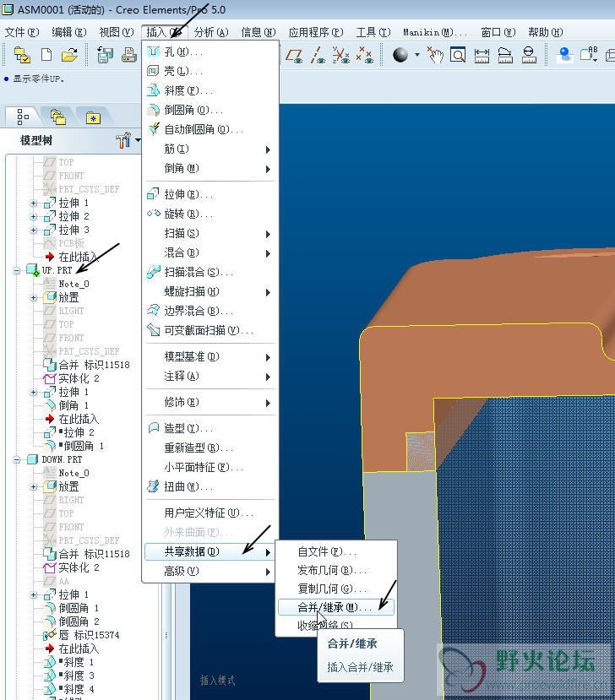Choose 造型(Y) style from insert menu
The height and width of the screenshot is (700, 615).
coord(210,429)
